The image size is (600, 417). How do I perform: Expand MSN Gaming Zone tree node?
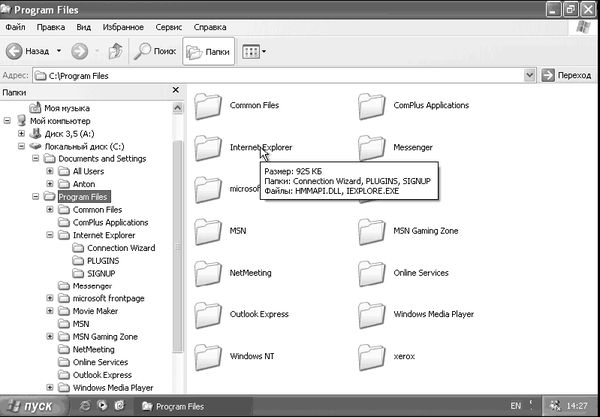tap(50, 337)
